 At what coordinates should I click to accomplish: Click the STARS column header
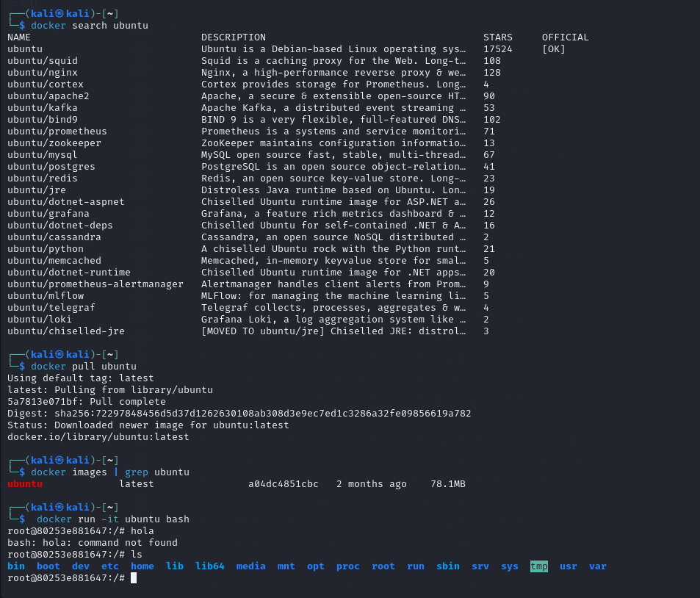coord(497,37)
